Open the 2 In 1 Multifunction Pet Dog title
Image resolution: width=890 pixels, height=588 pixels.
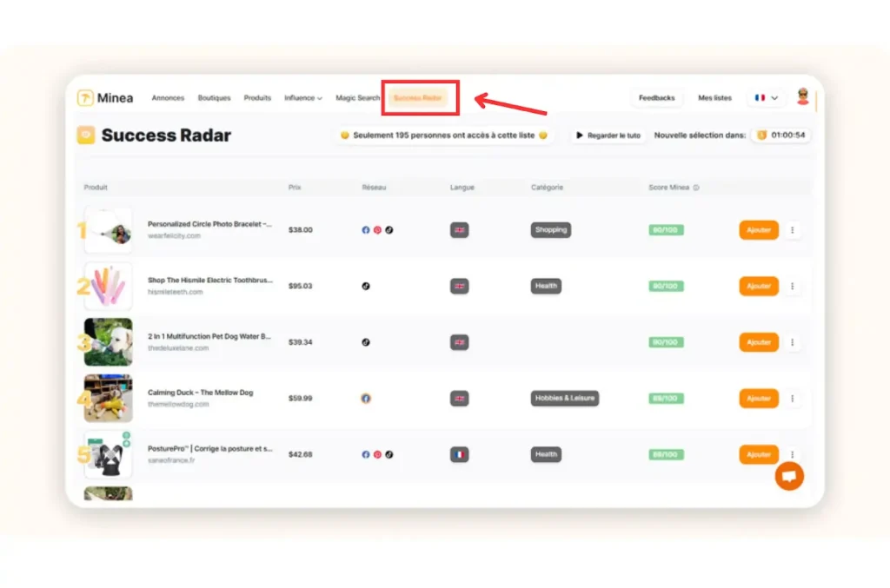pyautogui.click(x=209, y=336)
